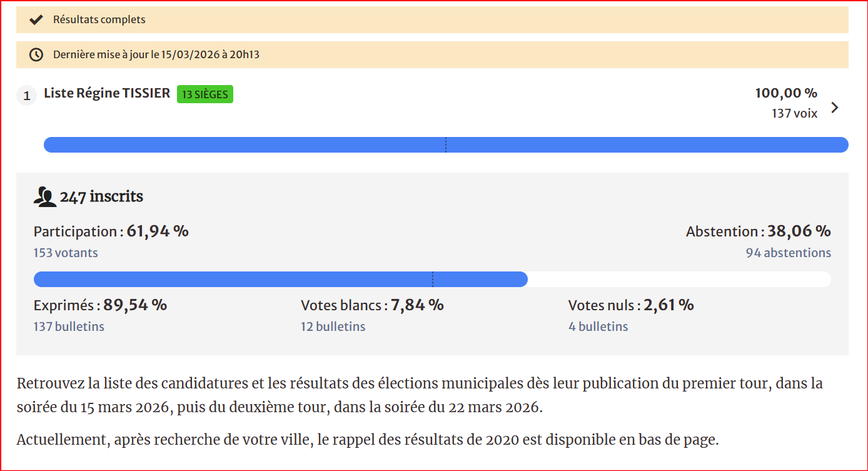Click the 137 voix vote count
Image resolution: width=868 pixels, height=471 pixels.
tap(795, 113)
